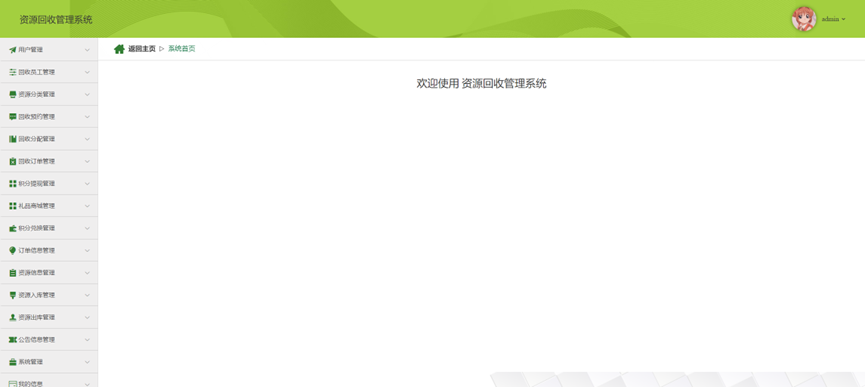Expand 礼品商城管理 using its chevron
This screenshot has width=865, height=387.
click(x=87, y=206)
